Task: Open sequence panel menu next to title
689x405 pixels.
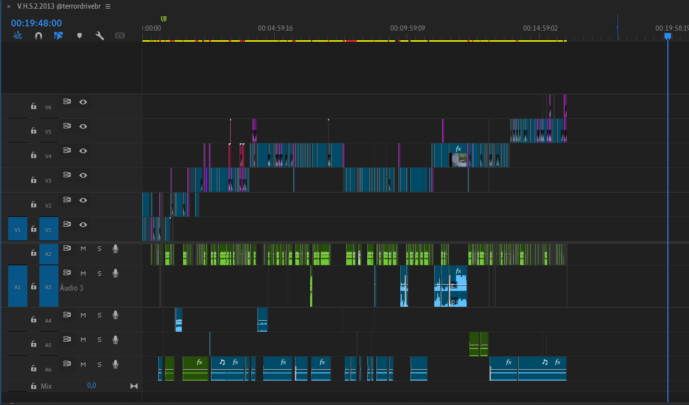Action: [108, 7]
